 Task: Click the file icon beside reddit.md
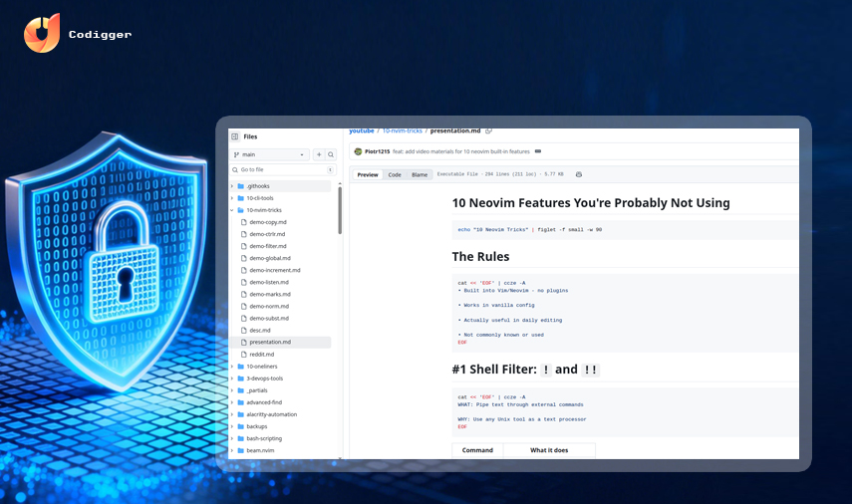[244, 355]
